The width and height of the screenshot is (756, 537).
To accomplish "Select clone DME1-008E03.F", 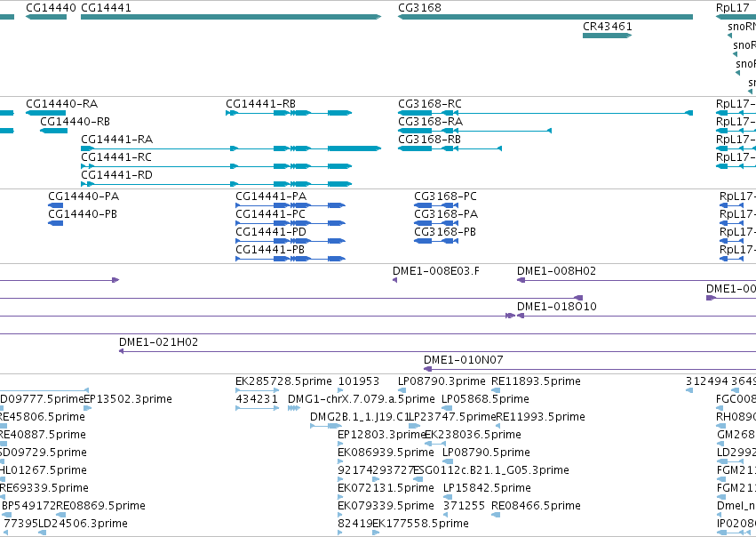I will [x=436, y=270].
